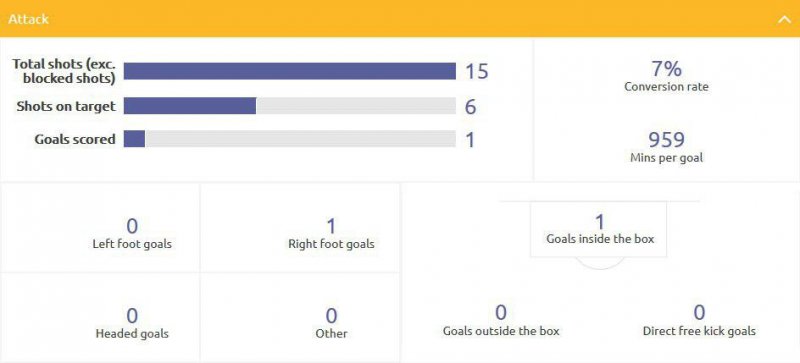Open the 959 Mins per goal stat
800x363 pixels.
[666, 147]
